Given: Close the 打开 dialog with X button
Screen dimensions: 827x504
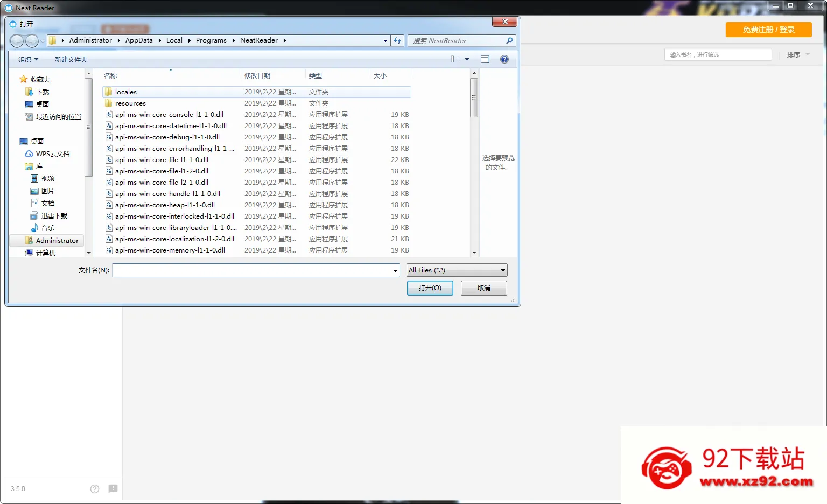Looking at the screenshot, I should (505, 22).
